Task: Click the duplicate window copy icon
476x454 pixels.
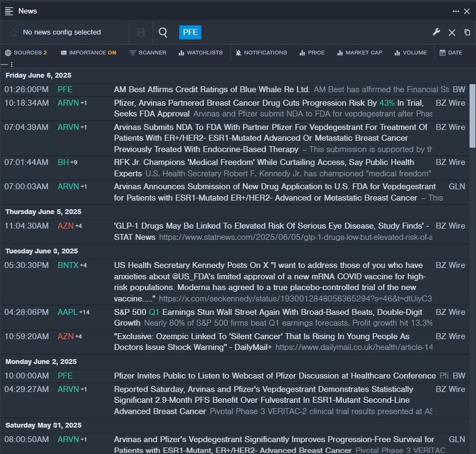Action: [x=467, y=32]
